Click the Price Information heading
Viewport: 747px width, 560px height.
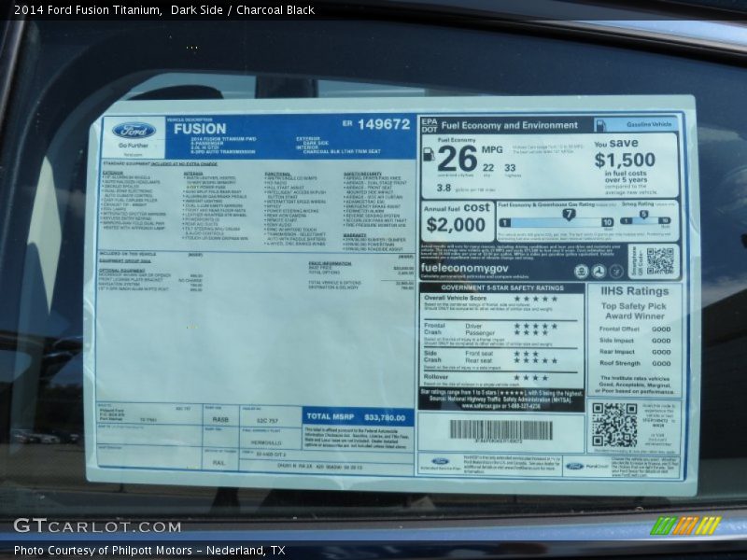331,263
